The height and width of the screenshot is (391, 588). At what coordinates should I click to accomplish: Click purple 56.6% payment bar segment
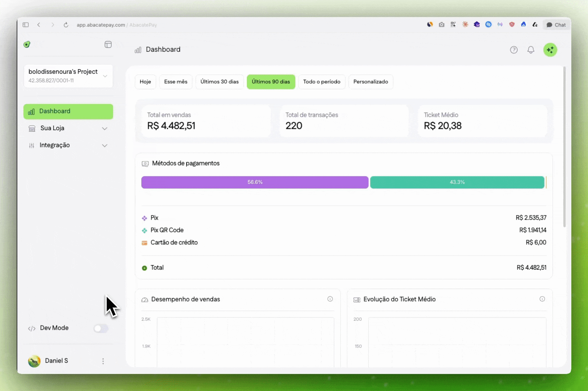(255, 182)
